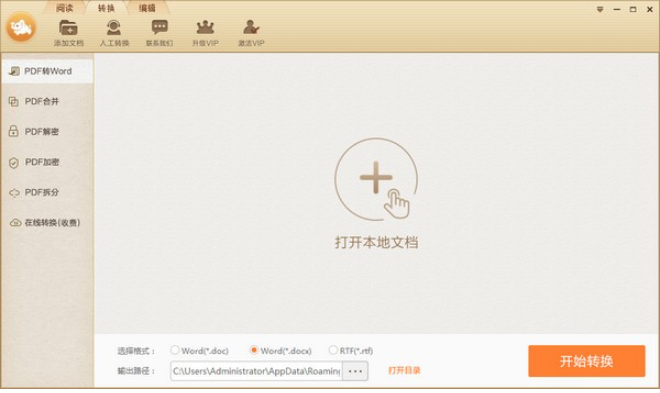Switch to the 阅读 tab
Screen dimensions: 660x393
pos(64,8)
